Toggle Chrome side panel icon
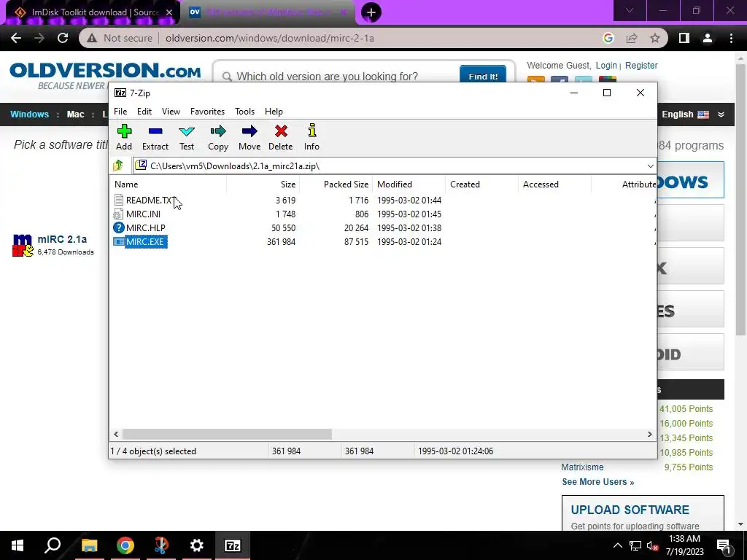 click(x=684, y=38)
